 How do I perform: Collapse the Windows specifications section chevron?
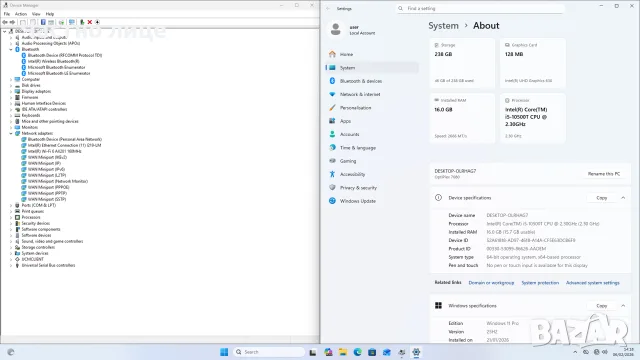click(x=623, y=305)
